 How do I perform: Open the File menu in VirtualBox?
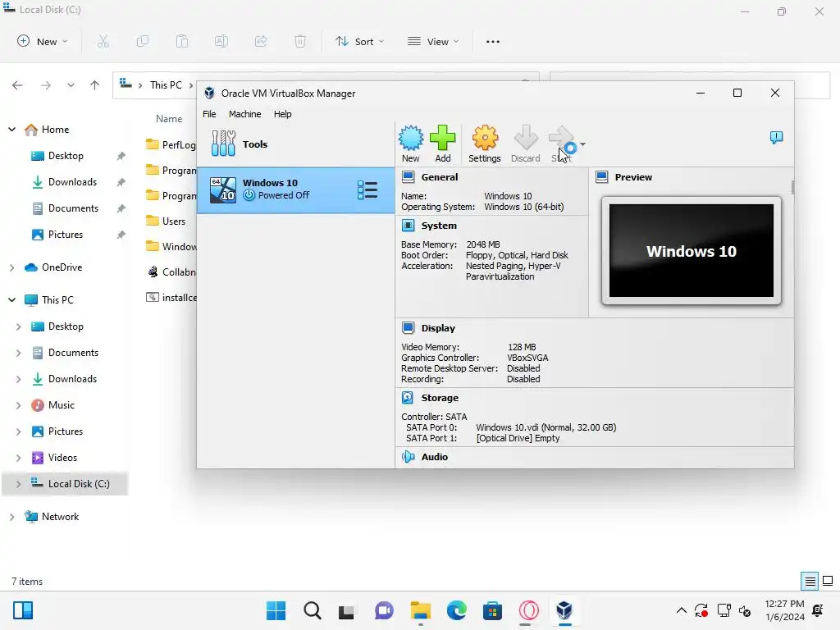coord(209,114)
